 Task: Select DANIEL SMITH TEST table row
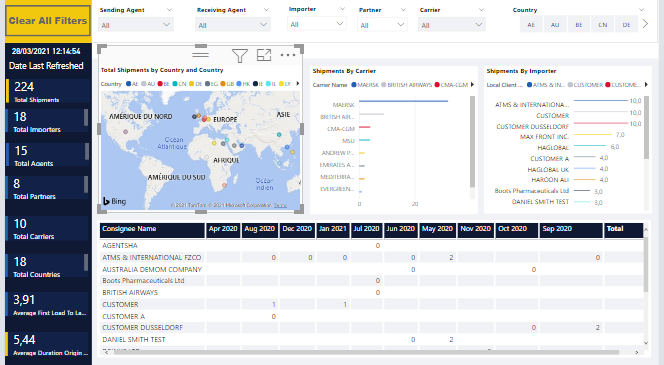pyautogui.click(x=372, y=340)
